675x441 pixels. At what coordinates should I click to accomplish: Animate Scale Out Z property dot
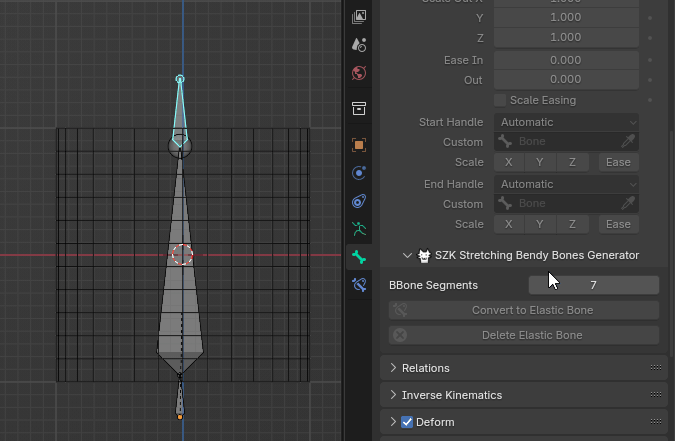point(650,38)
